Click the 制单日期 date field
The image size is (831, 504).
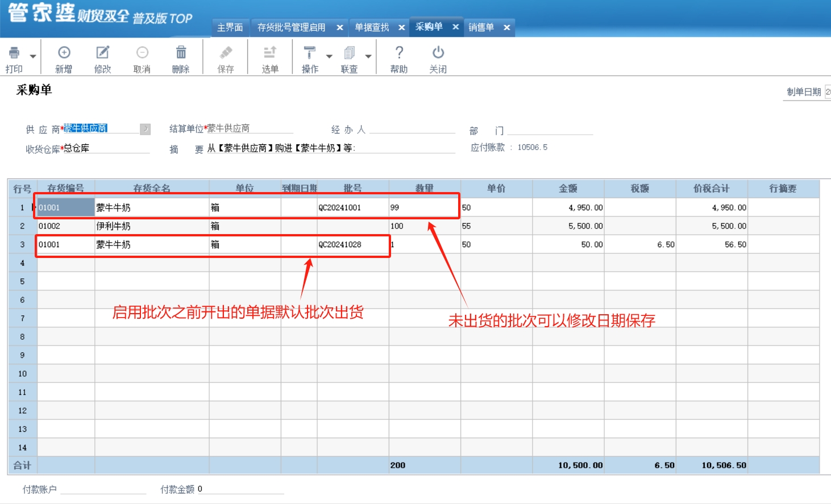[x=828, y=91]
